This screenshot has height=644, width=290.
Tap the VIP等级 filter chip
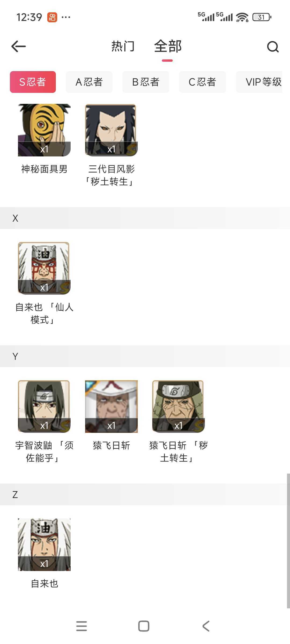point(259,82)
